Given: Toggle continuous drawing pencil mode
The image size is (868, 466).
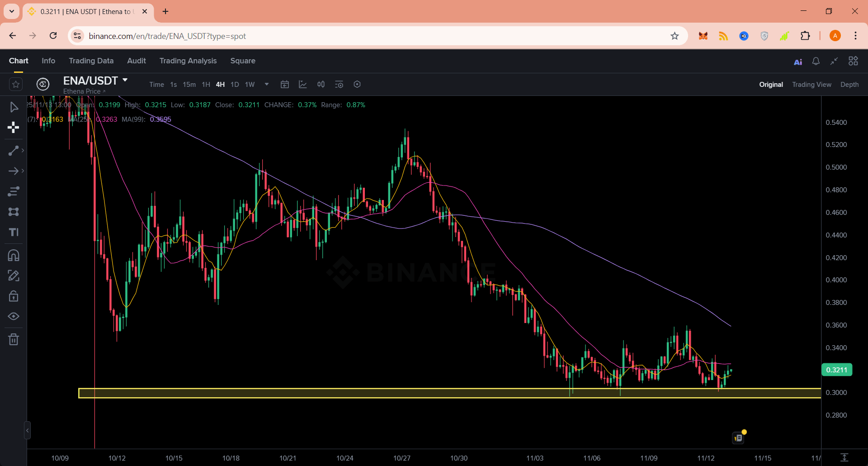Looking at the screenshot, I should (x=14, y=276).
